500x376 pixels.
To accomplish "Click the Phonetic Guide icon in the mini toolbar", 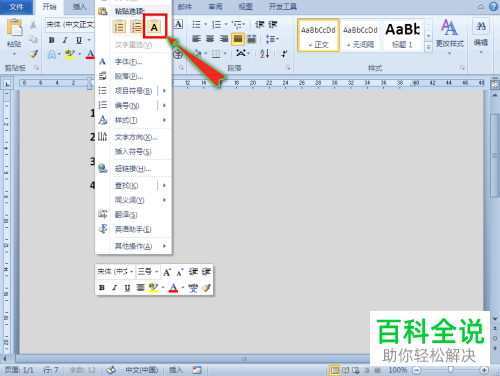I will 193,288.
